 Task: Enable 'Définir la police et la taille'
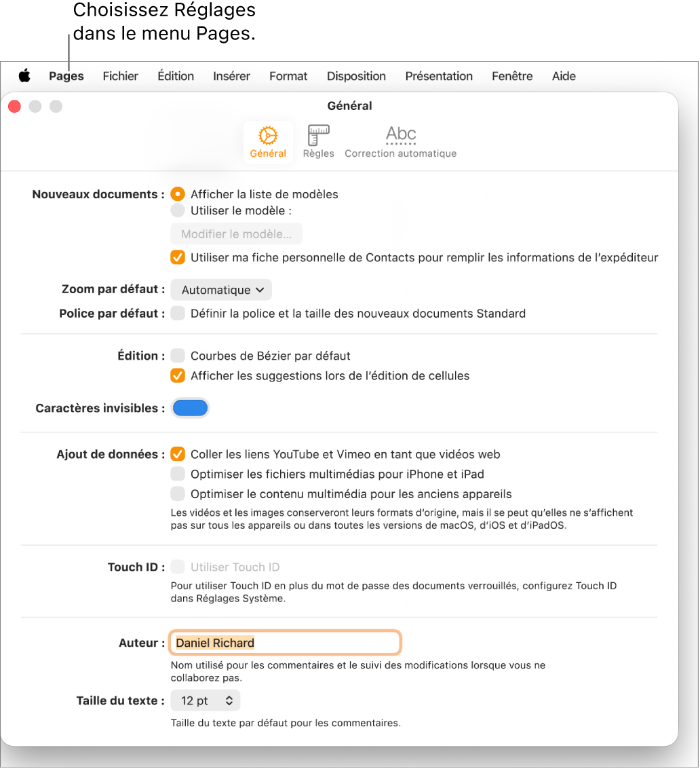tap(177, 314)
